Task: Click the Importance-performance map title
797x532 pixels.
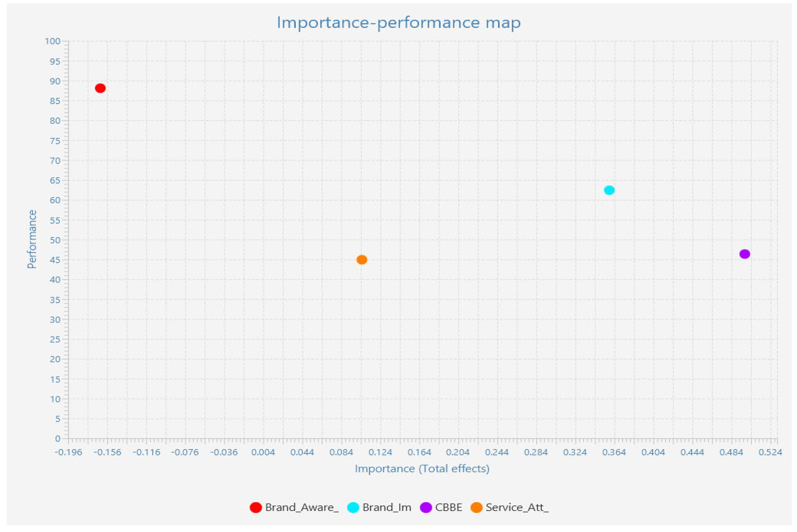Action: (399, 23)
